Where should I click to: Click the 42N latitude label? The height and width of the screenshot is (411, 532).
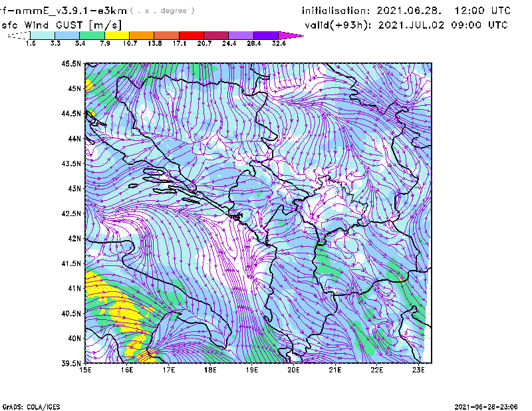74,238
